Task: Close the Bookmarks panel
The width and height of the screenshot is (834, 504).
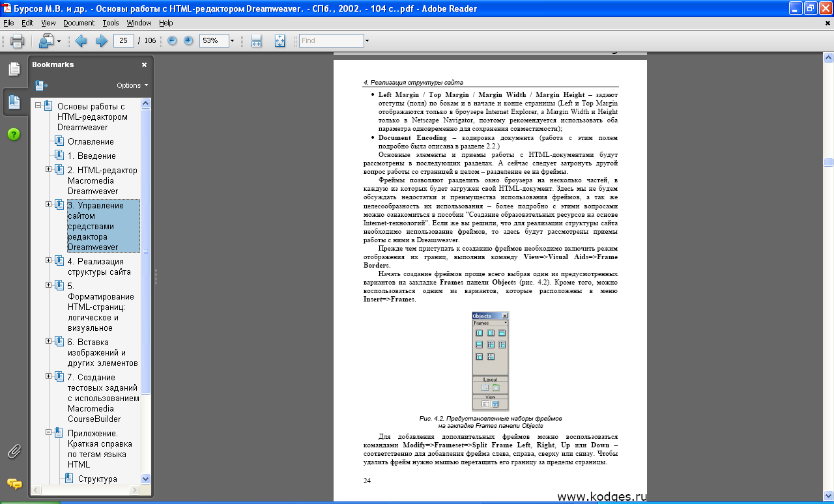Action: (x=144, y=65)
